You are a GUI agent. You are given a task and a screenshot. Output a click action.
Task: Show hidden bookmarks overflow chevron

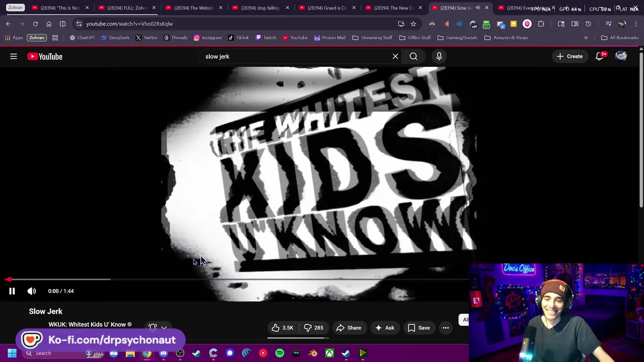(586, 38)
